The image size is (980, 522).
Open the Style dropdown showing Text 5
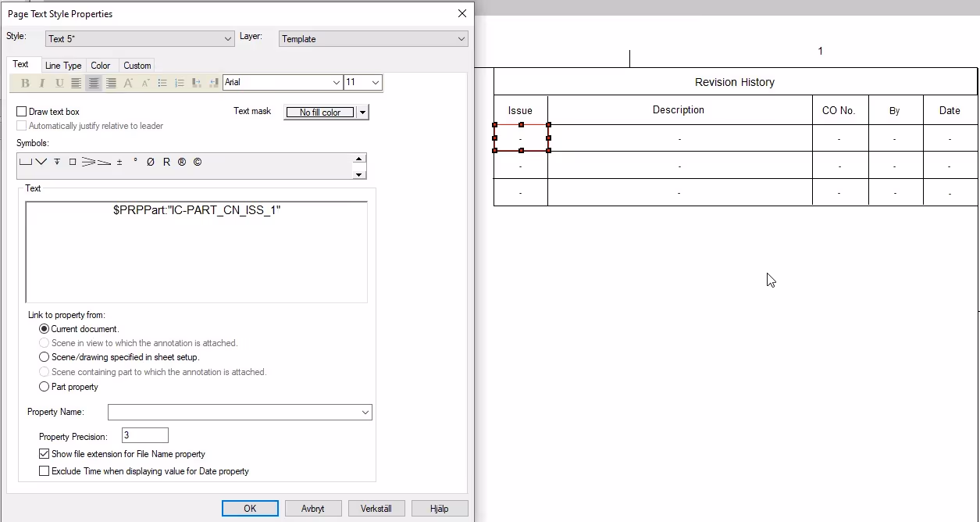227,38
